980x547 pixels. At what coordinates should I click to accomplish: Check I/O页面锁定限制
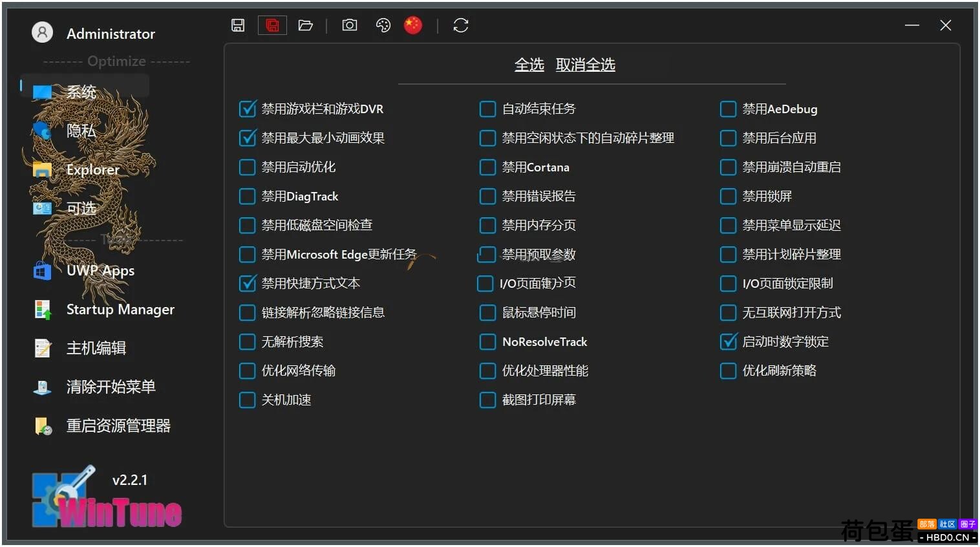pyautogui.click(x=729, y=283)
